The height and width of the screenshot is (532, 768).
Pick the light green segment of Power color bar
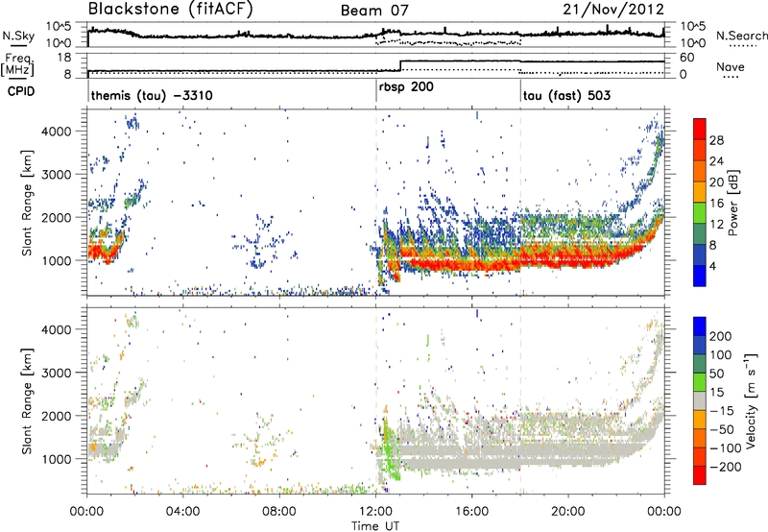[x=700, y=212]
